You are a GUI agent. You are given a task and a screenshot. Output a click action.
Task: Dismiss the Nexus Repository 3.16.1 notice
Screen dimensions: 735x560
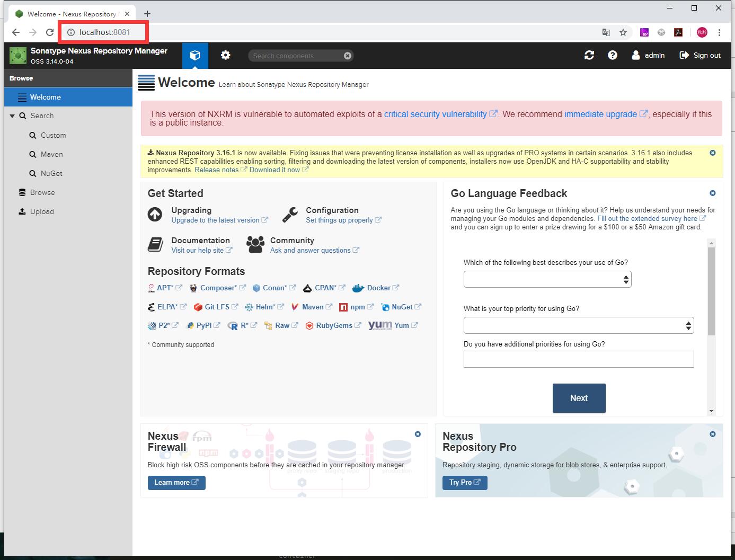713,153
